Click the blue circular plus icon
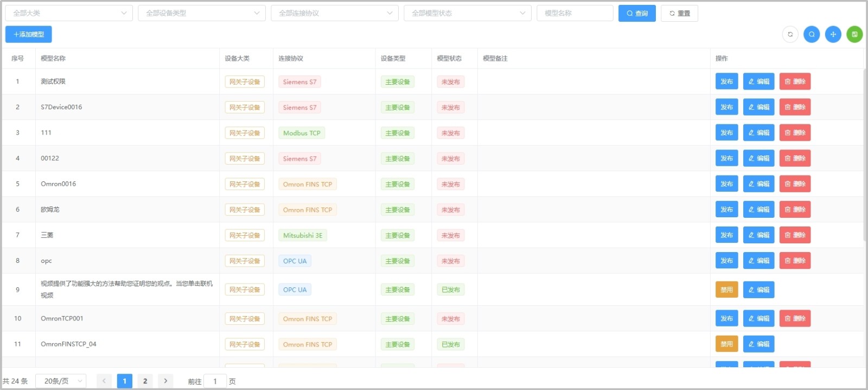This screenshot has height=390, width=868. (x=833, y=34)
